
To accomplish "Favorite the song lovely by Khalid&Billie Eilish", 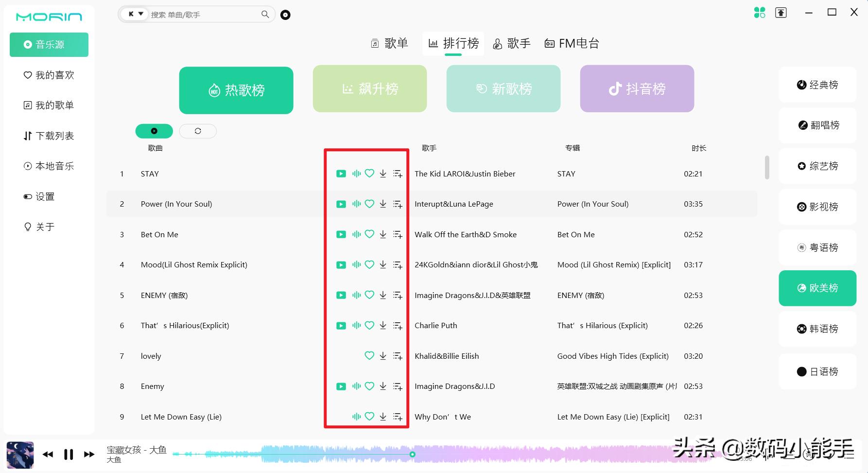I will tap(369, 356).
